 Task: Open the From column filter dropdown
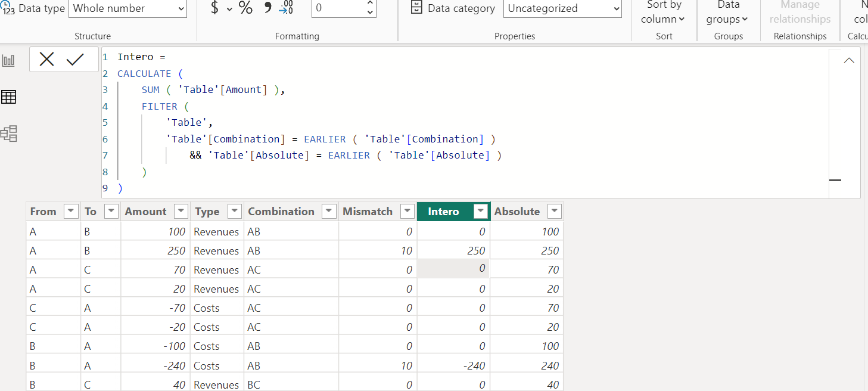[x=71, y=212]
